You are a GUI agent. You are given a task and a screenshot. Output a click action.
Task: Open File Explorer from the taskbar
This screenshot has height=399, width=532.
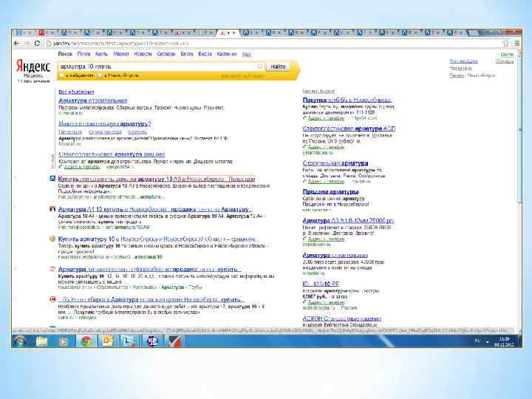coord(42,341)
